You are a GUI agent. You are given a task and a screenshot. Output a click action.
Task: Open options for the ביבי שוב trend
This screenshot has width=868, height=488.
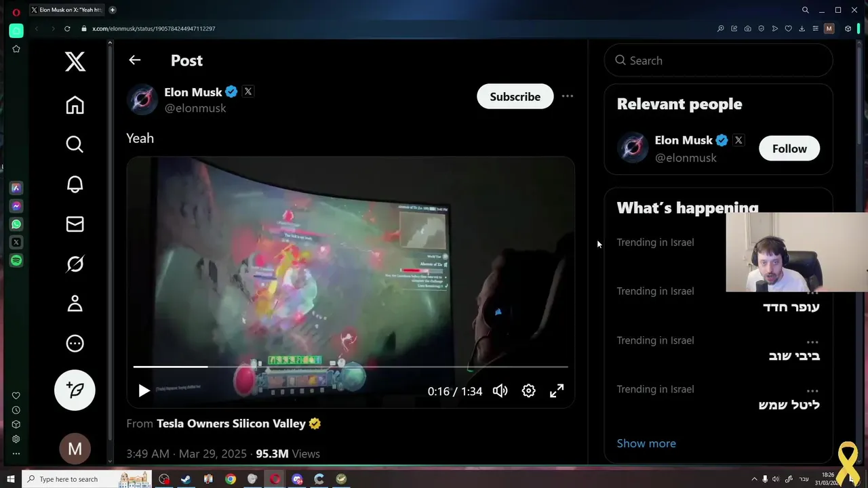812,342
